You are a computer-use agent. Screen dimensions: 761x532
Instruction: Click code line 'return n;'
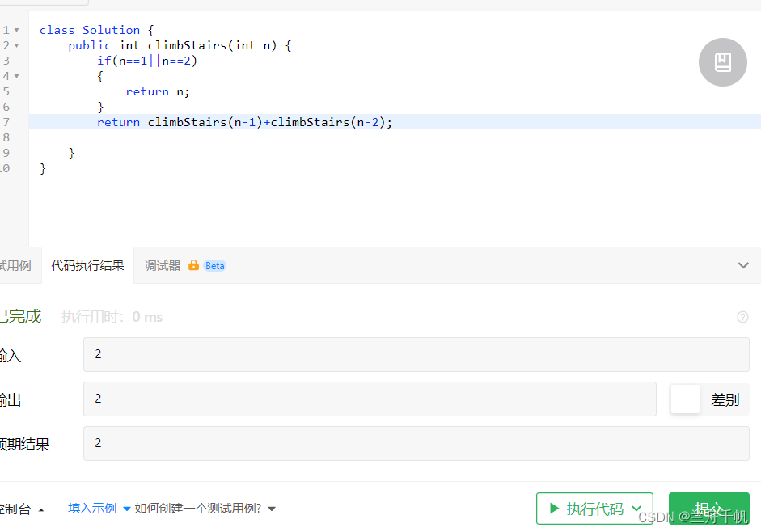pos(158,91)
